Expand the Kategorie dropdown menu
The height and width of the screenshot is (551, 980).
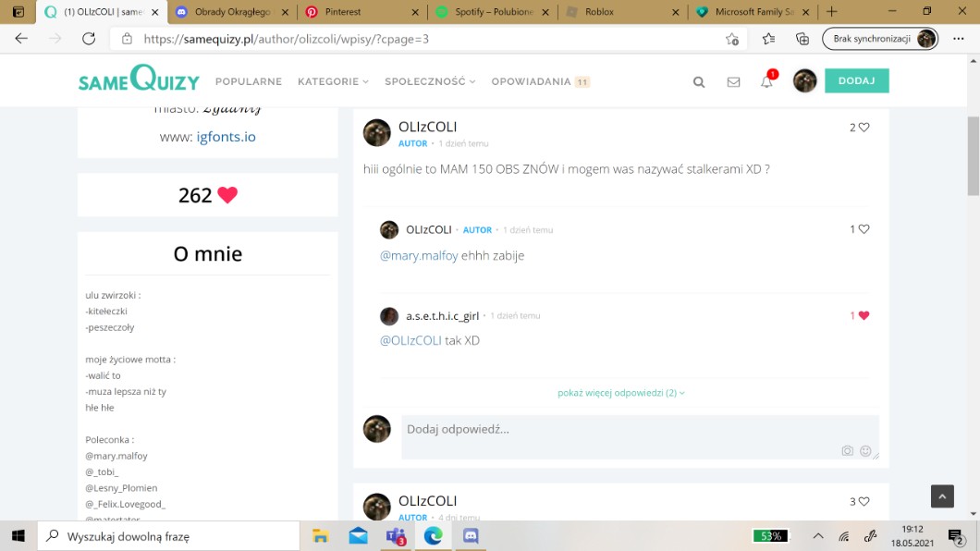point(333,81)
